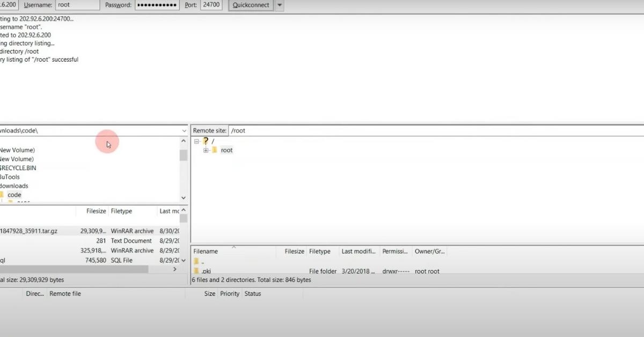The width and height of the screenshot is (644, 337).
Task: Sort remote files by Filename column
Action: pyautogui.click(x=234, y=251)
